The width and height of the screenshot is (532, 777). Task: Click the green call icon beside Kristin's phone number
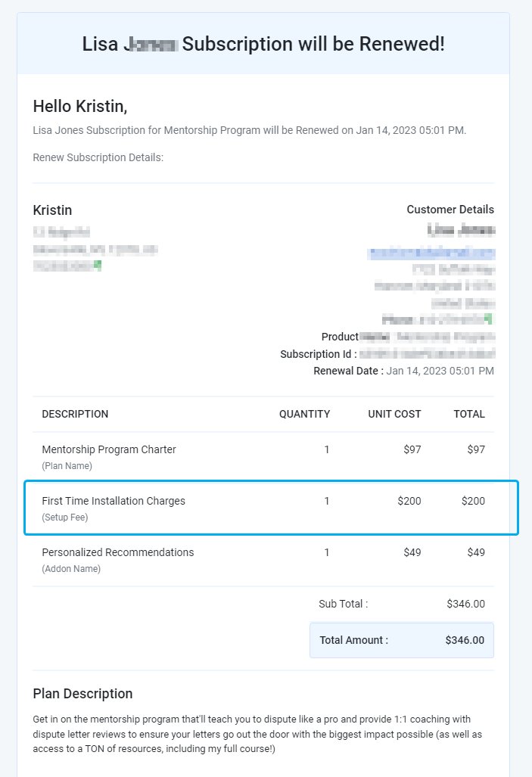[98, 266]
